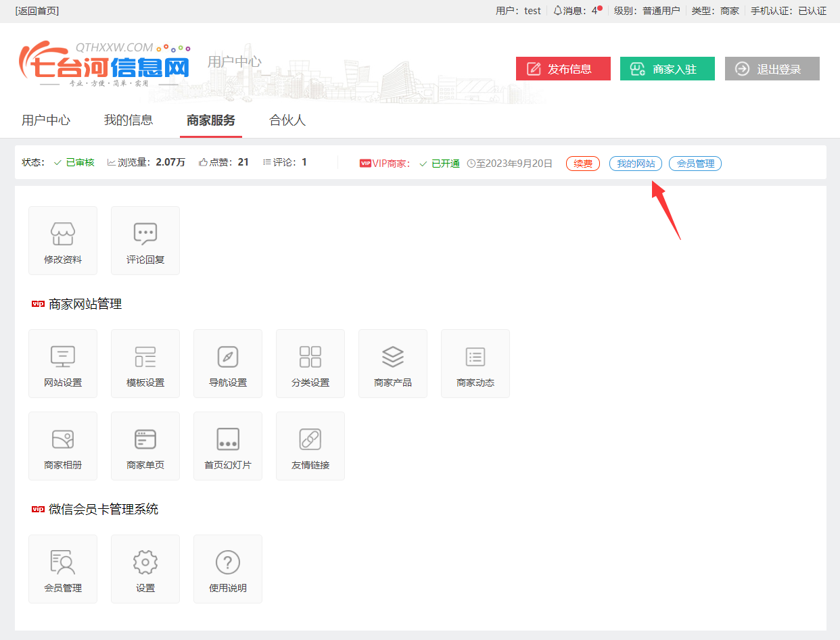Switch to the 合伙人 tab
The image size is (840, 640).
pos(287,120)
